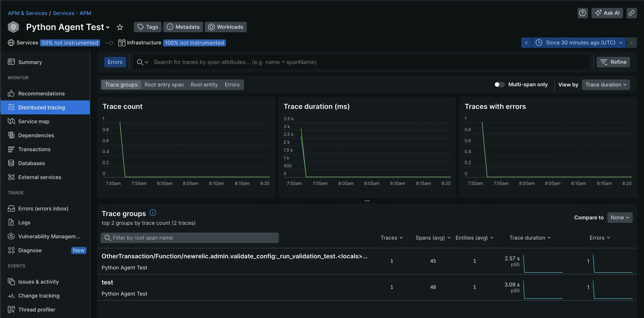This screenshot has width=644, height=318.
Task: Open the Service map view
Action: (34, 121)
